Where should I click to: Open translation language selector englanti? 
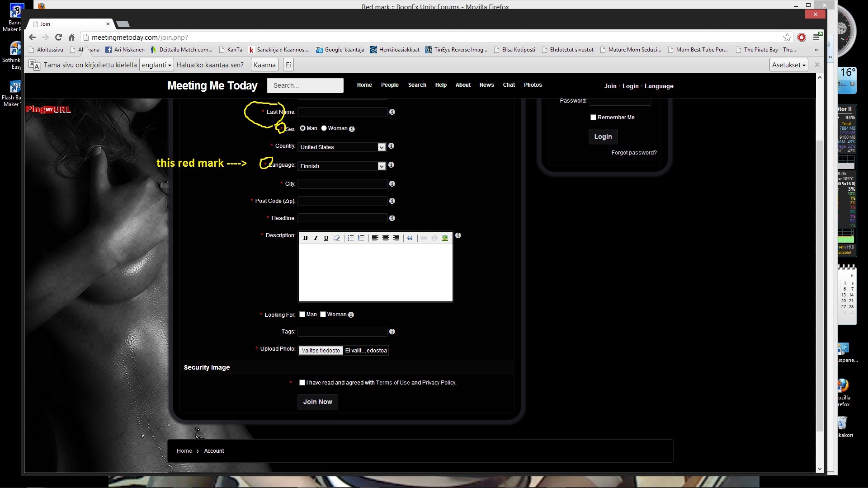156,65
